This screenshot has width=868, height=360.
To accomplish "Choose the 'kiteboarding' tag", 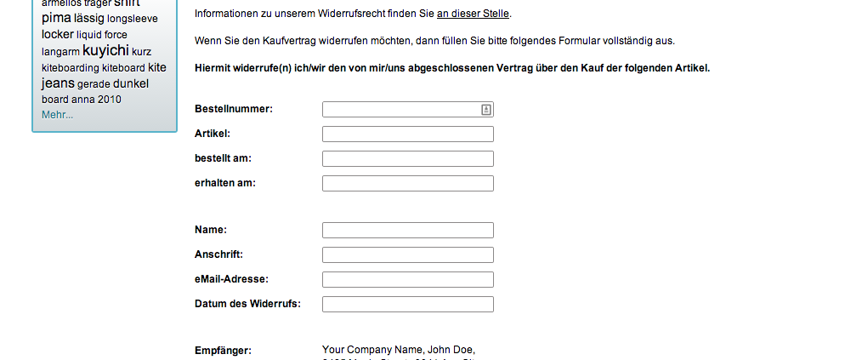I will click(x=71, y=68).
